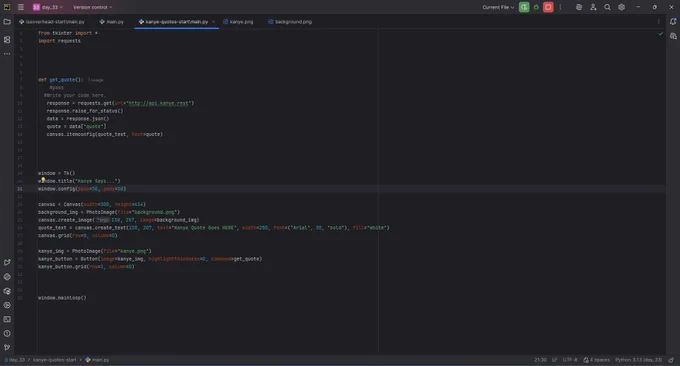This screenshot has height=366, width=680.
Task: Open the main hamburger menu
Action: (21, 7)
